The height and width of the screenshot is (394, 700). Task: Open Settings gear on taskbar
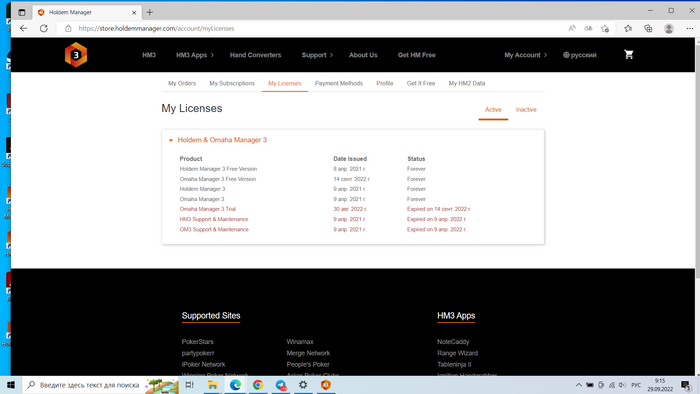(303, 385)
